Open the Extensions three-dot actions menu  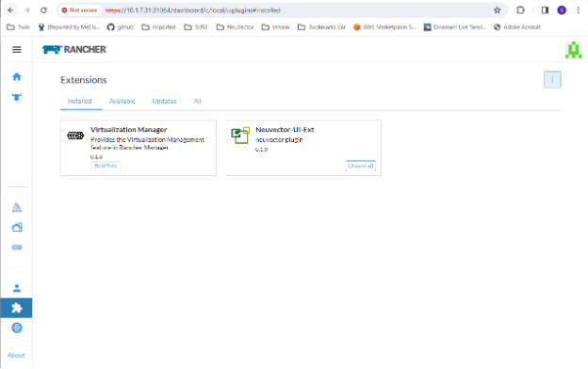pos(552,79)
